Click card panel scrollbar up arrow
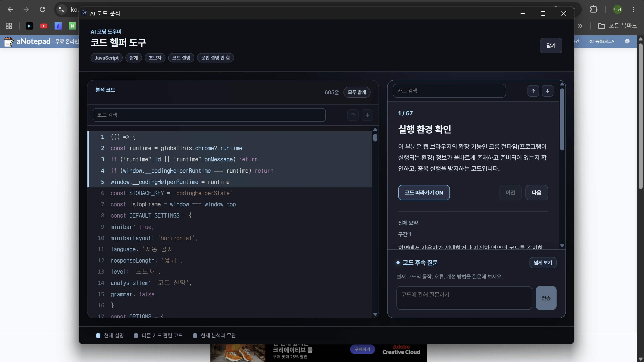This screenshot has width=644, height=362. coord(562,84)
